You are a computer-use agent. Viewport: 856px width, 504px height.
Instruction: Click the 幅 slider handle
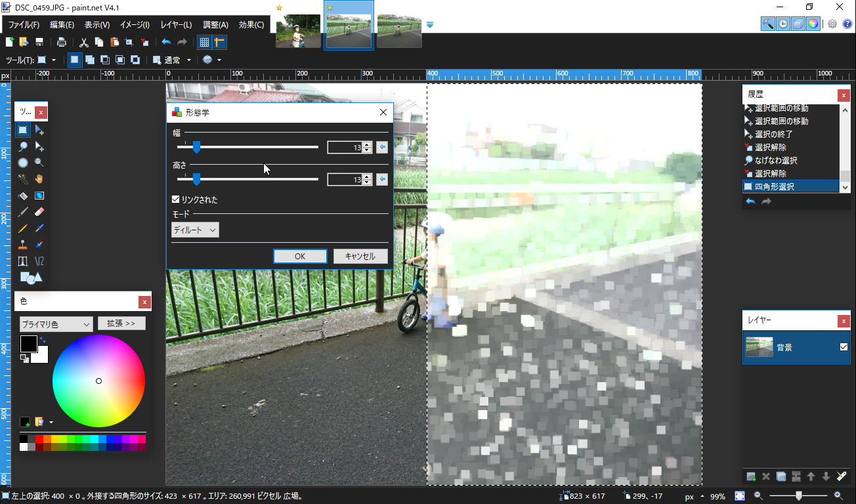[196, 147]
